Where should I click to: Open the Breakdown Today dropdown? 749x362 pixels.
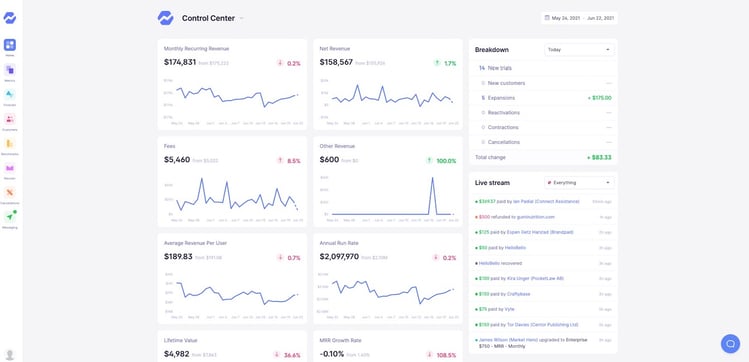[579, 50]
